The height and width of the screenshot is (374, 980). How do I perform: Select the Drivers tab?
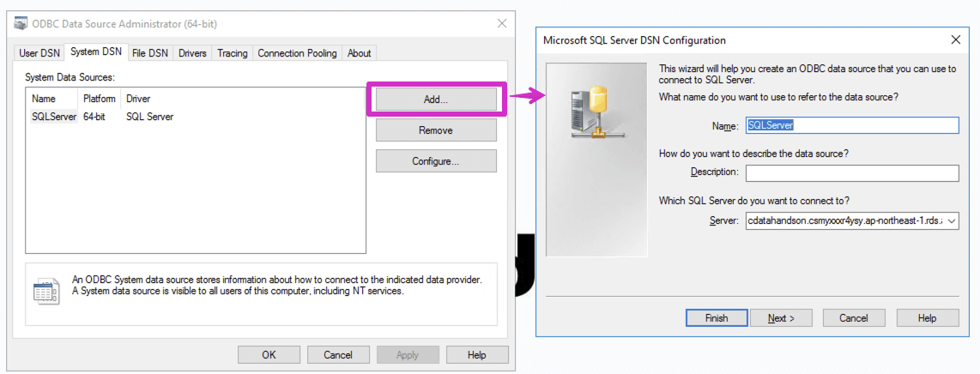192,53
